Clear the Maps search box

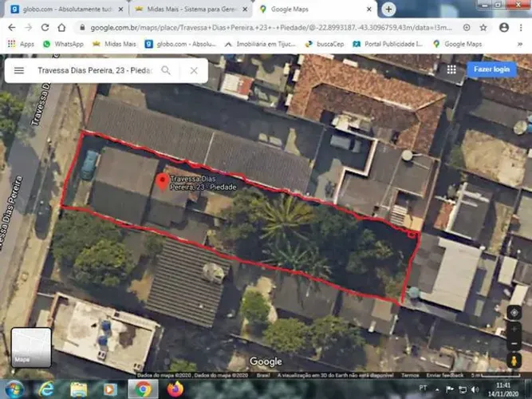[x=194, y=70]
